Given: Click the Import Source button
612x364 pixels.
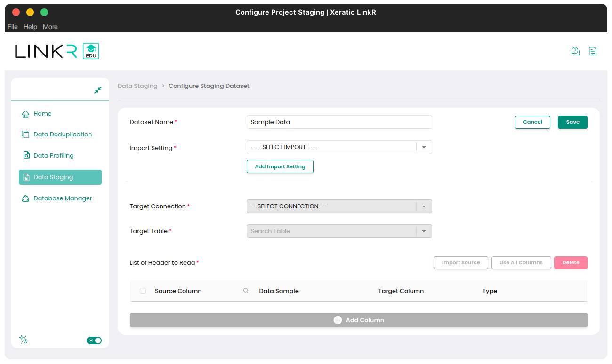Looking at the screenshot, I should point(461,262).
